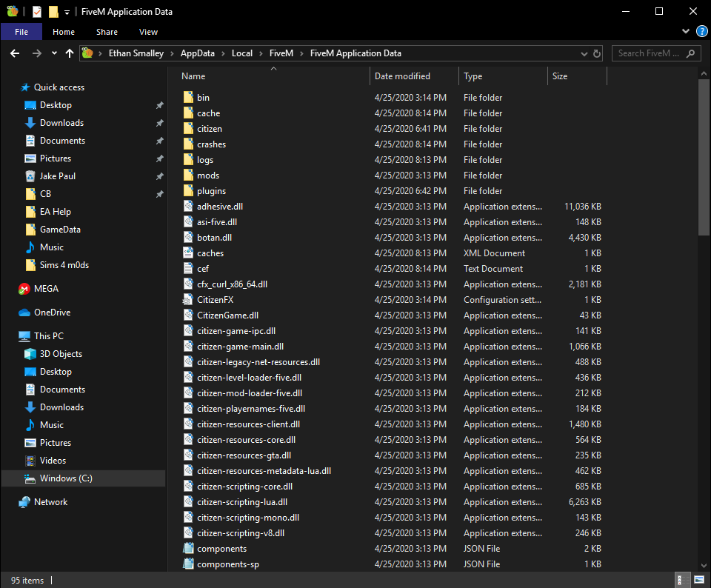This screenshot has width=711, height=588.
Task: Click the scrollbar down arrow
Action: click(x=704, y=565)
